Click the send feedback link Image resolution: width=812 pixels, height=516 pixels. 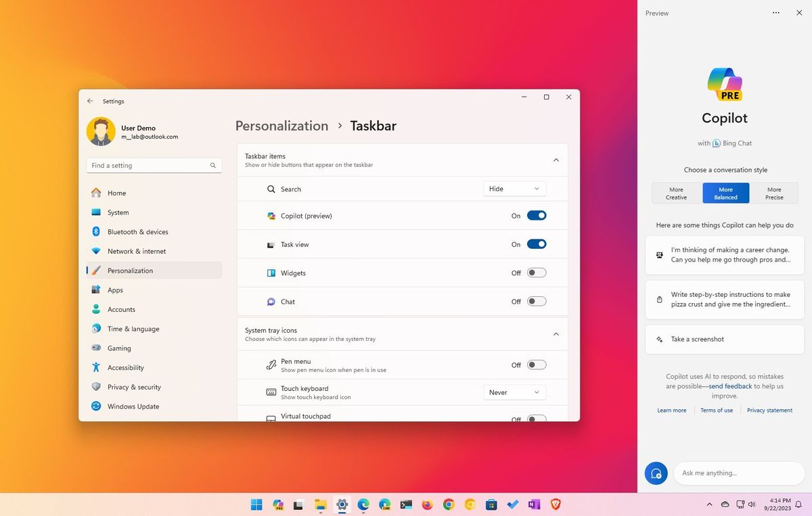point(730,386)
